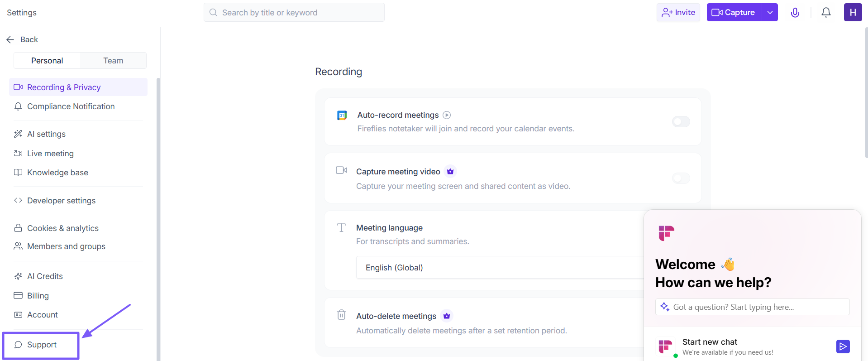This screenshot has height=361, width=868.
Task: Switch to the Team tab
Action: click(x=113, y=61)
